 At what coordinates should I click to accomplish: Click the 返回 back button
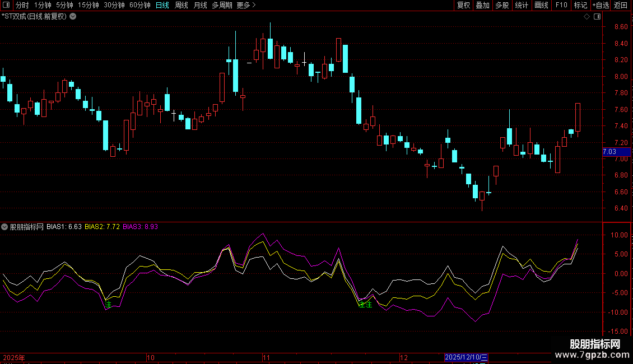point(621,5)
